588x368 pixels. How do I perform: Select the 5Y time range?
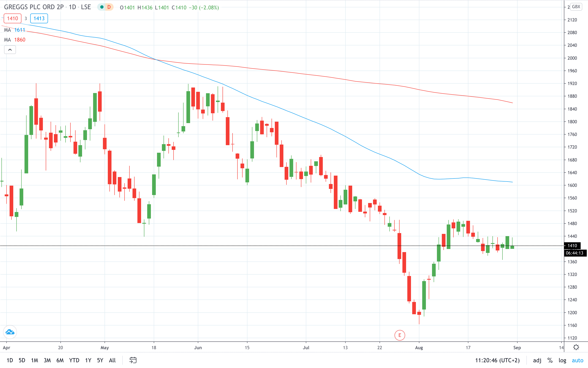click(x=100, y=360)
